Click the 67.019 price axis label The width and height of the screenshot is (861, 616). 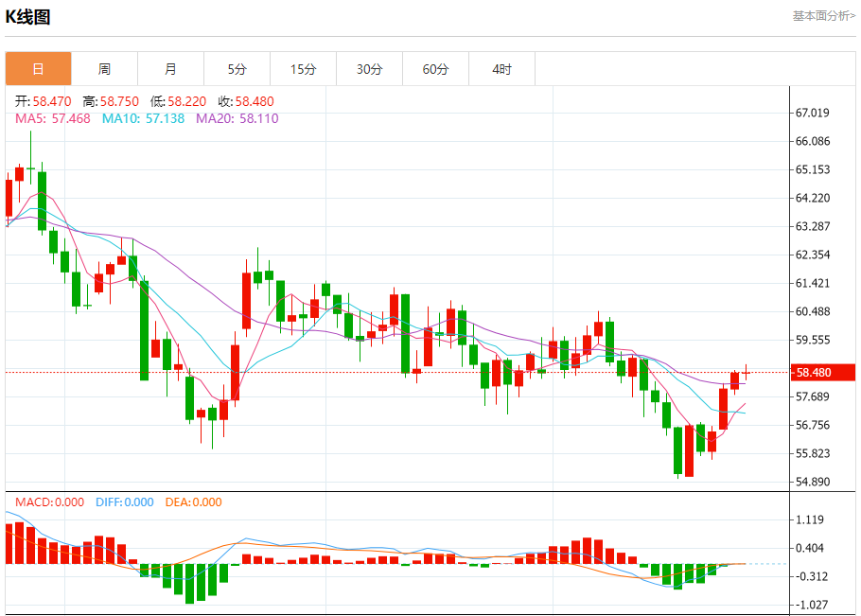point(812,113)
